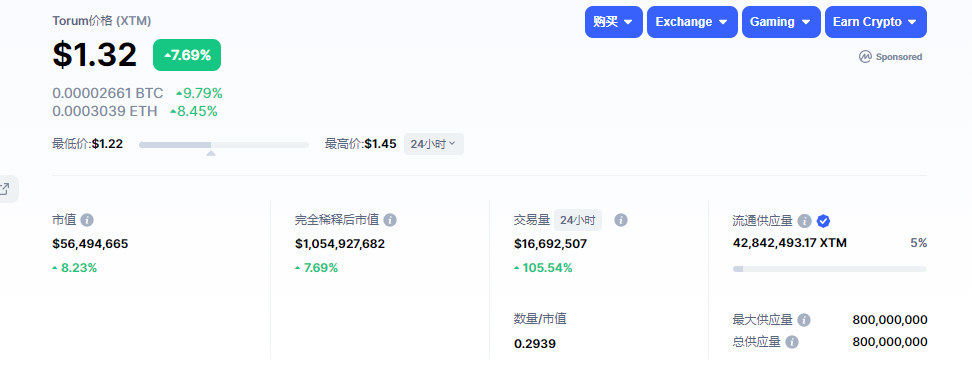Viewport: 972px width, 373px height.
Task: Open the 购买 dropdown button
Action: point(614,22)
